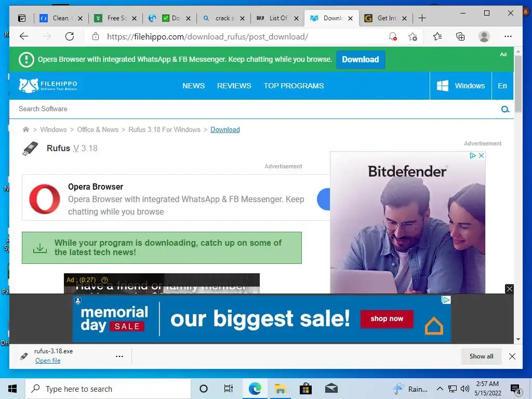This screenshot has width=532, height=399.
Task: Open Mail app from taskbar
Action: (x=331, y=389)
